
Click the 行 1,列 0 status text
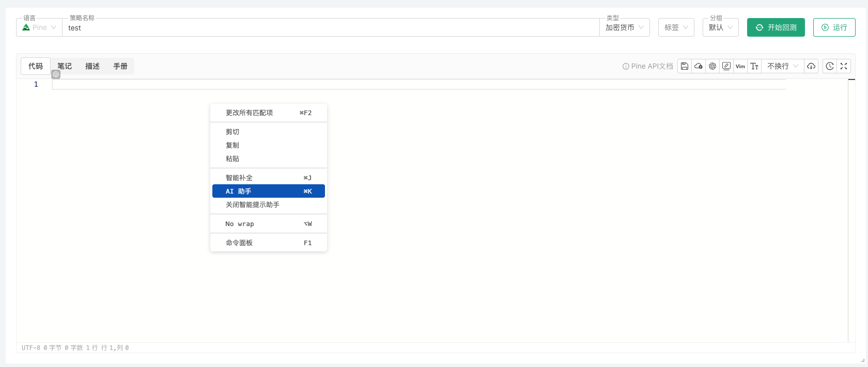tap(115, 348)
